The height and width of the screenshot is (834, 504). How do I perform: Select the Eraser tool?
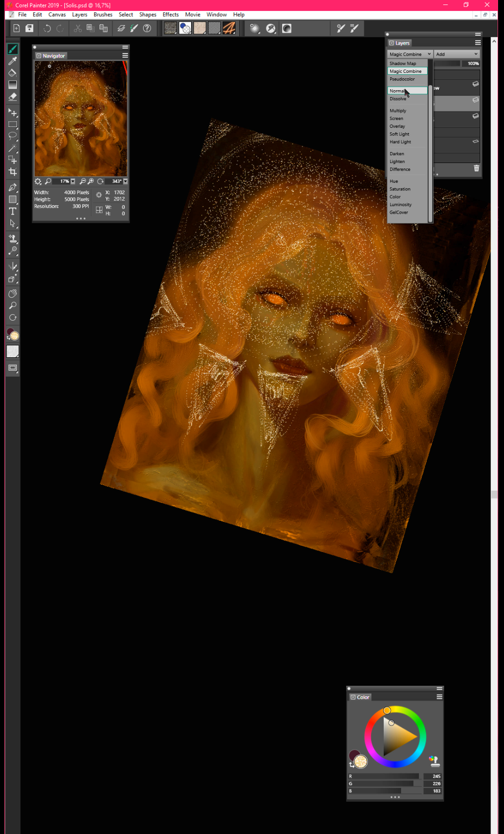13,97
